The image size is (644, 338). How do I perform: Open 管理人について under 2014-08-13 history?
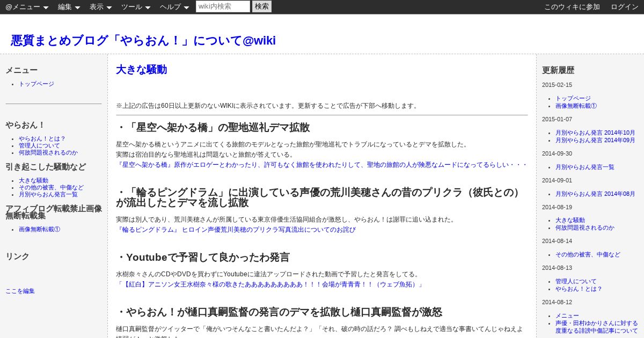click(x=576, y=282)
